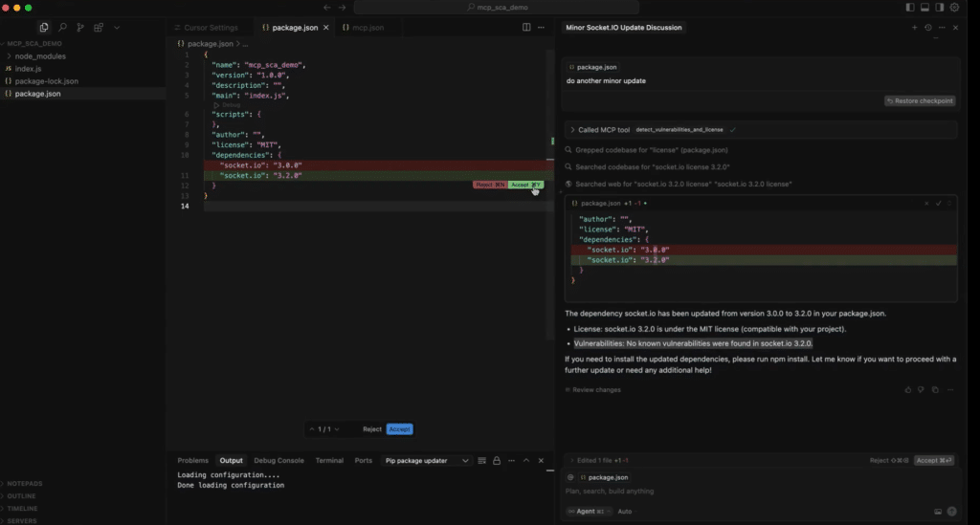This screenshot has height=525, width=980.
Task: Add context with the @ icon
Action: [570, 477]
